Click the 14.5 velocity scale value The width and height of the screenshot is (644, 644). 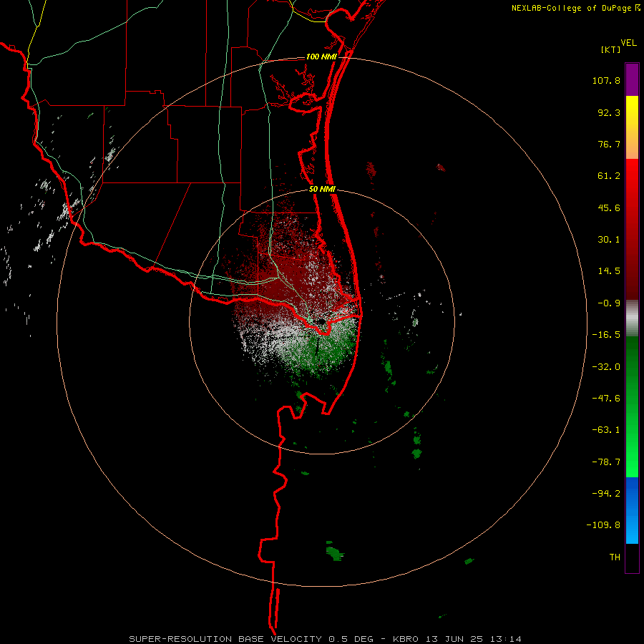click(609, 271)
